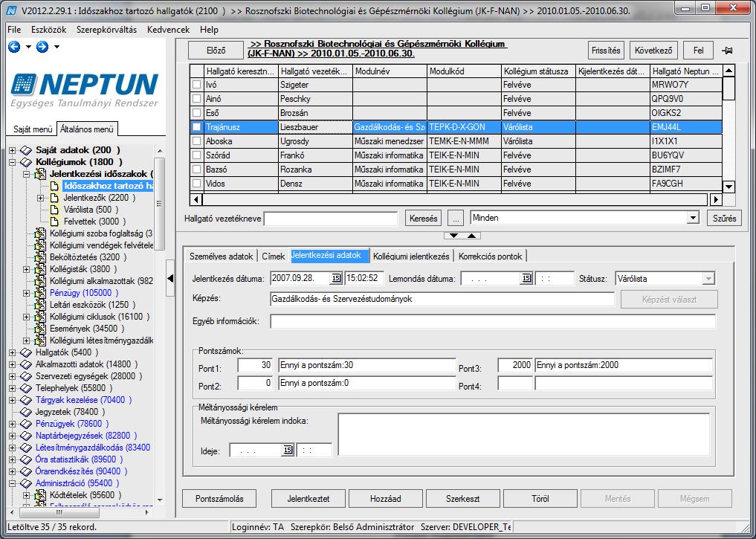Click the Hallgató vezetékneve search field
This screenshot has width=756, height=539.
[x=331, y=219]
